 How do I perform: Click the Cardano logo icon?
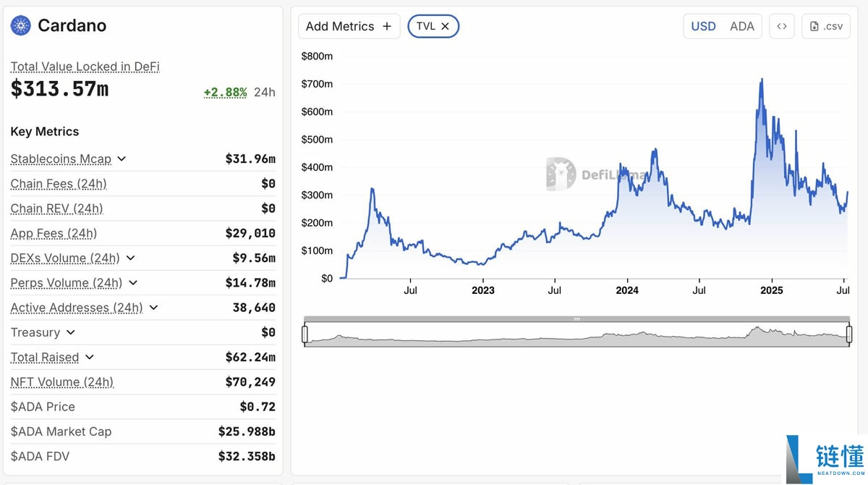point(21,26)
